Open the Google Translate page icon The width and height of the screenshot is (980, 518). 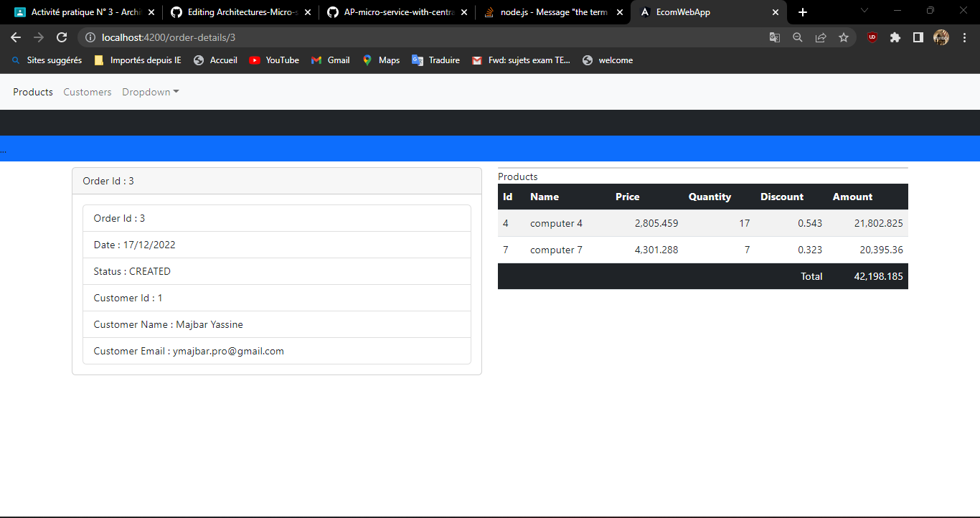[x=775, y=37]
